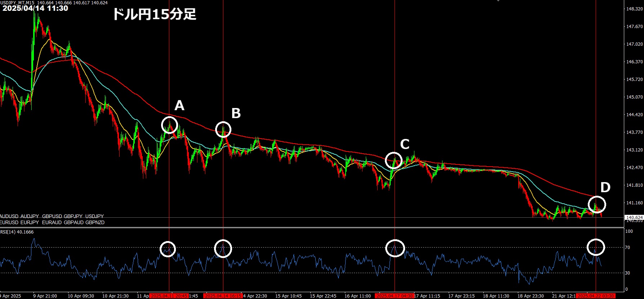Click the RSI(14) indicator label
Image resolution: width=644 pixels, height=299 pixels.
(17, 232)
